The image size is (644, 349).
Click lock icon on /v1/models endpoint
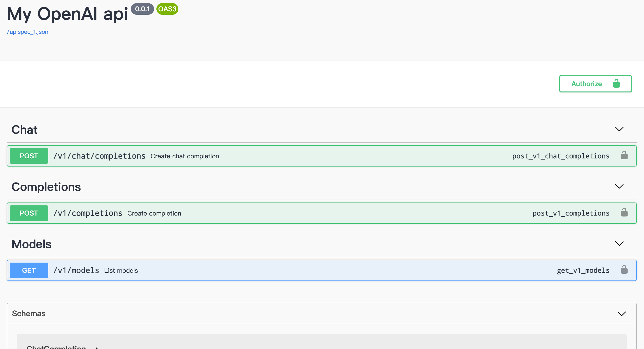624,270
